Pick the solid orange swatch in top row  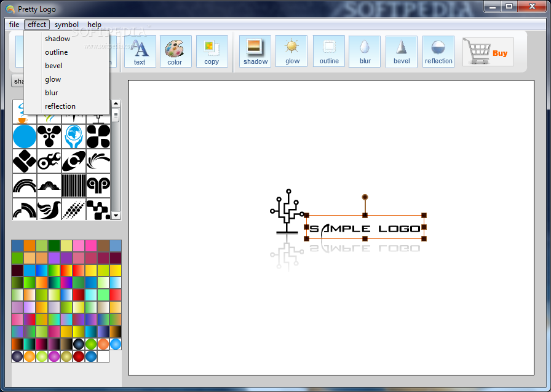point(30,246)
